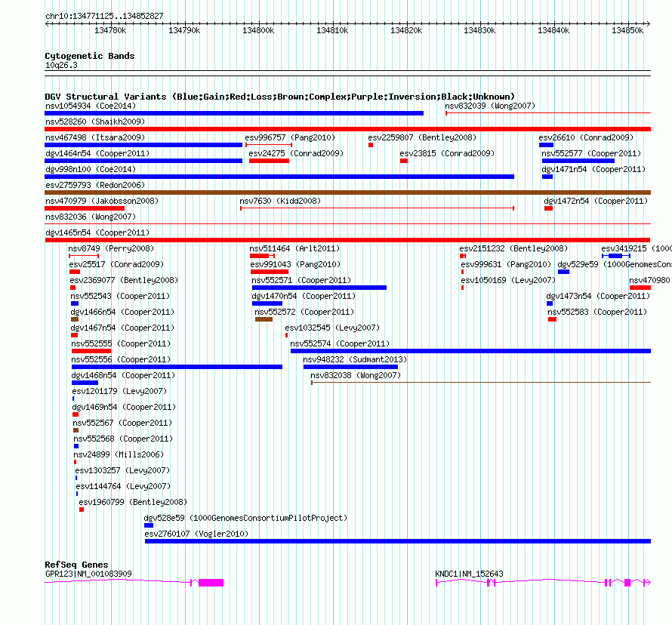Select the esv1032545 (Levy2007) label
The height and width of the screenshot is (625, 672).
pyautogui.click(x=332, y=328)
